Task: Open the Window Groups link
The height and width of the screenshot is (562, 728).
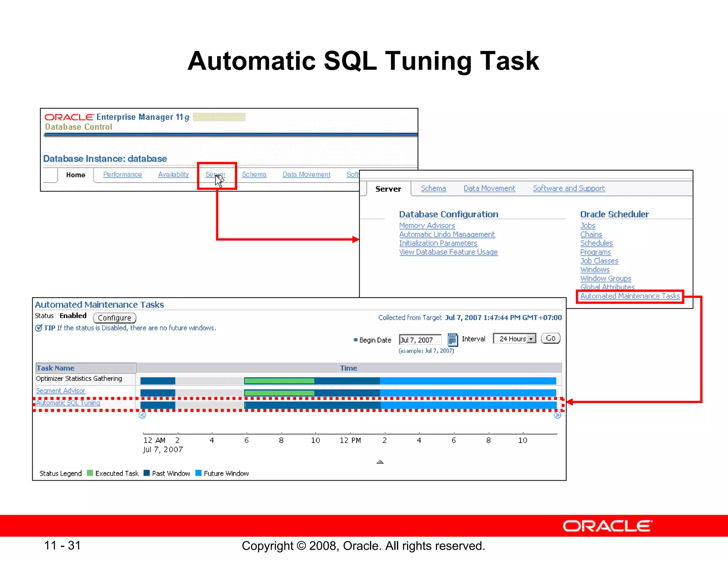Action: [x=606, y=279]
